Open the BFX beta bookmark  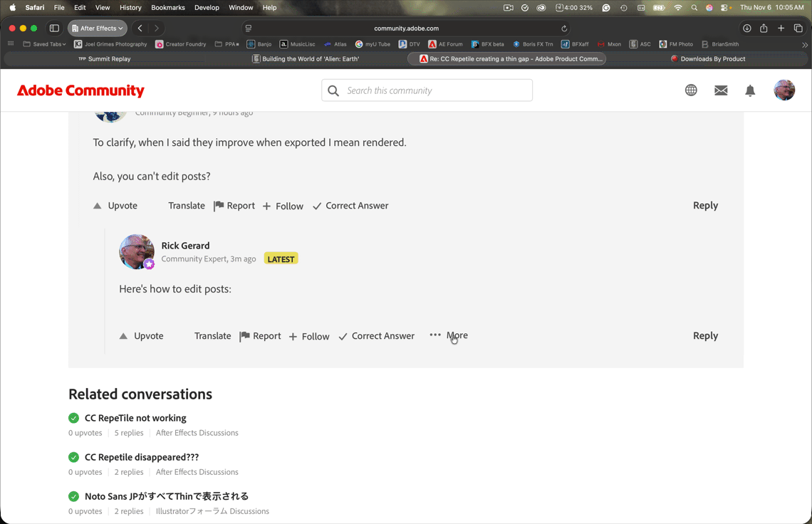[x=488, y=44]
